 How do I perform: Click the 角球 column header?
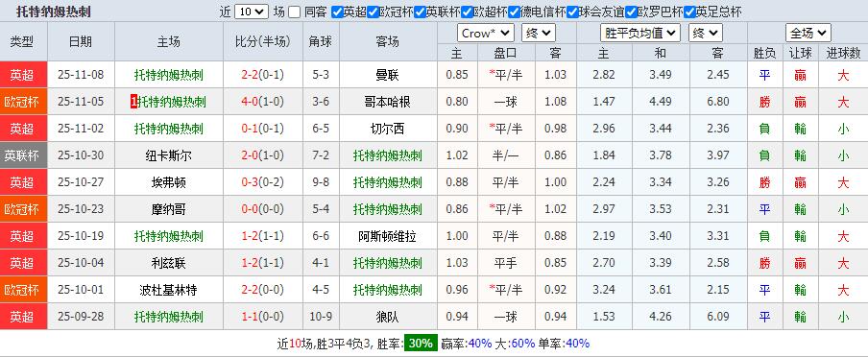coord(321,41)
